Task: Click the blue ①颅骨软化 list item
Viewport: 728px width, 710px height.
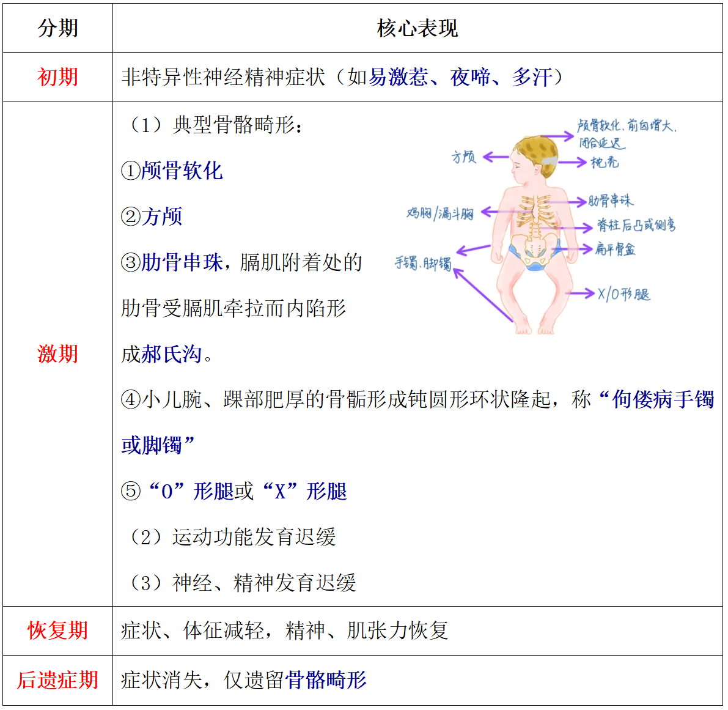Action: [172, 171]
